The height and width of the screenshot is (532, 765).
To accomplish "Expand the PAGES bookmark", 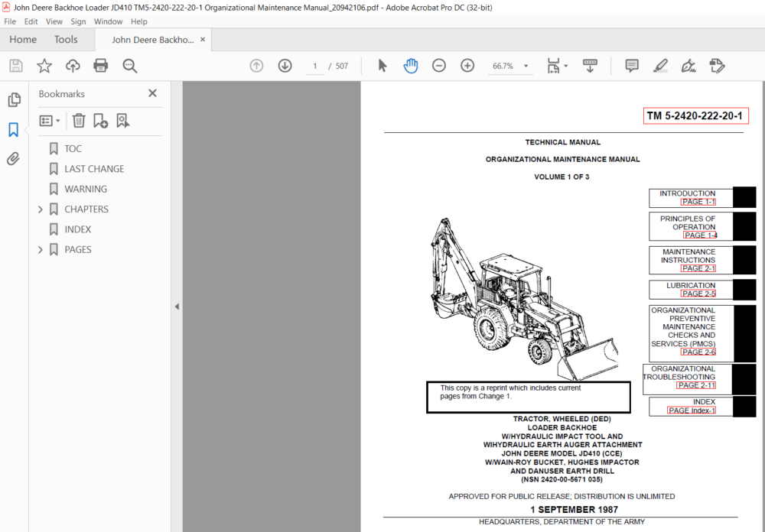I will tap(41, 250).
